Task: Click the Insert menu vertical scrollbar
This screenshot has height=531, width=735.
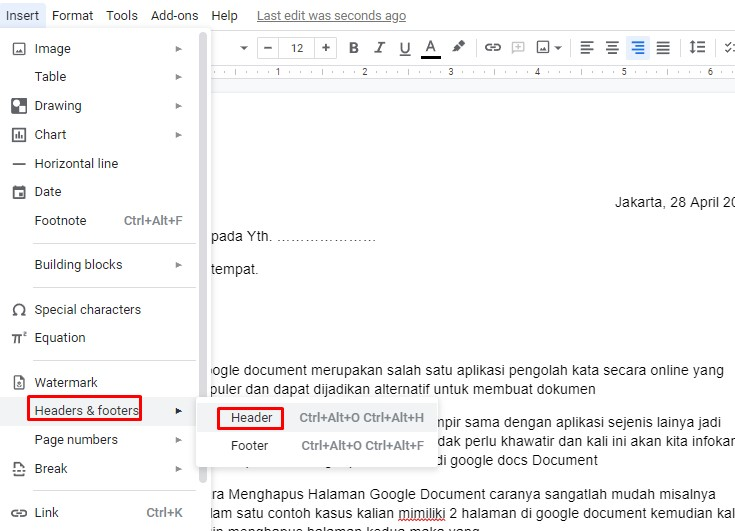Action: (x=203, y=258)
